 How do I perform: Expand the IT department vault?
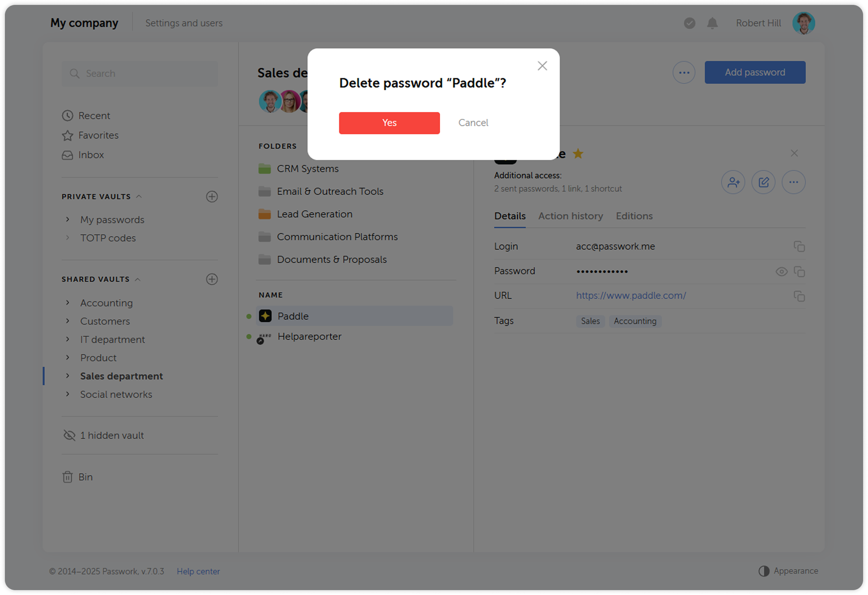click(68, 339)
